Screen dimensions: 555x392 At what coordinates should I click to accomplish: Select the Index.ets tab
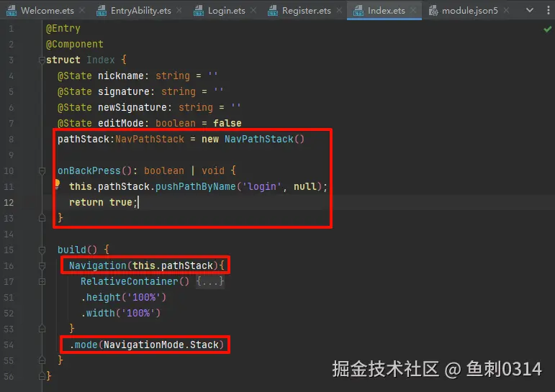(x=386, y=11)
